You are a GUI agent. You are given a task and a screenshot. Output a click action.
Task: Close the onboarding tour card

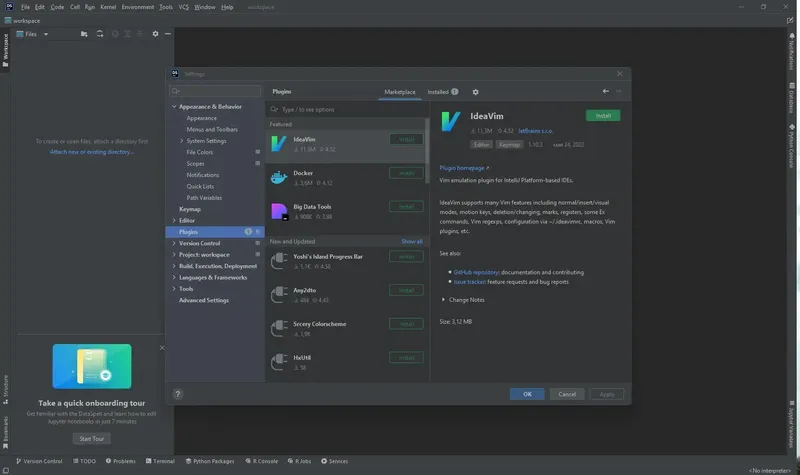point(162,348)
